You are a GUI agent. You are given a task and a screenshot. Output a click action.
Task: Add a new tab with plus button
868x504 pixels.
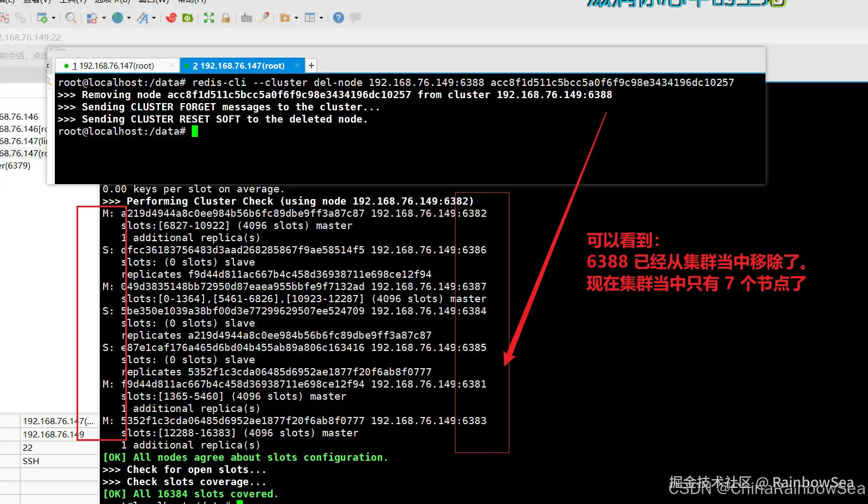pos(312,65)
